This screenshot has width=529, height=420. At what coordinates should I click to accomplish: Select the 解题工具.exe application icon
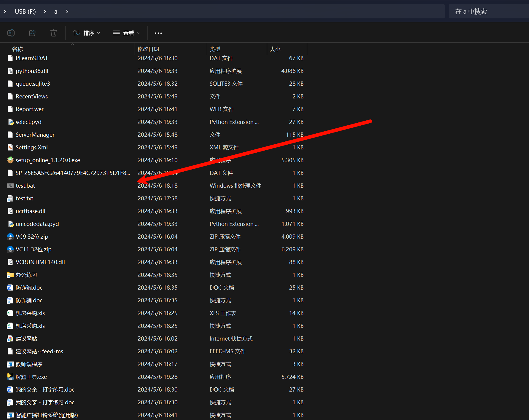point(10,377)
